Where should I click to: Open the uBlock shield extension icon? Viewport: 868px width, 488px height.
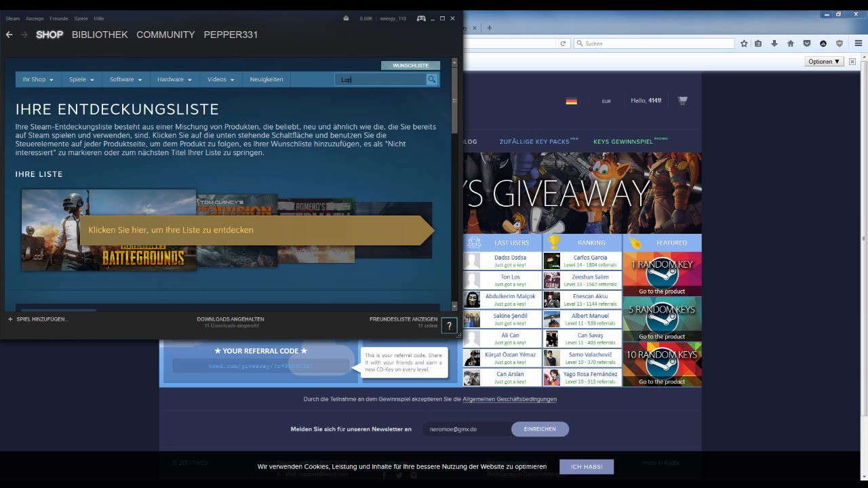pyautogui.click(x=840, y=43)
